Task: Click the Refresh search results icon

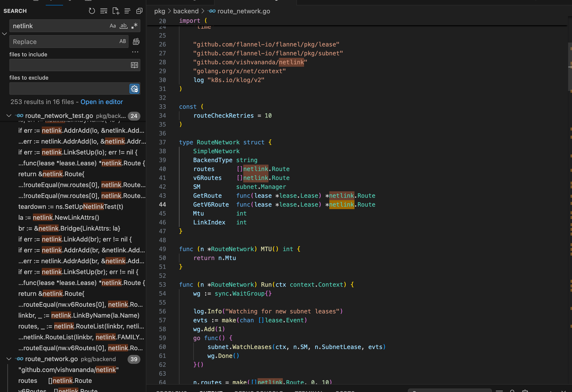Action: tap(92, 11)
